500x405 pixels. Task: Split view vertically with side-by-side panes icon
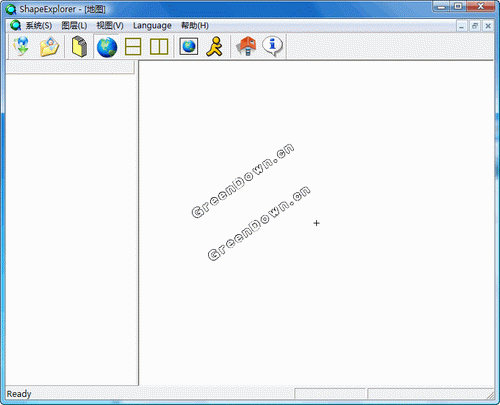(159, 47)
